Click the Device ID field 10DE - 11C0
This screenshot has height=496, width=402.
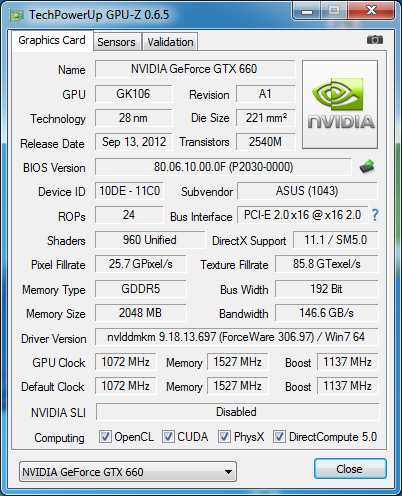[x=129, y=191]
